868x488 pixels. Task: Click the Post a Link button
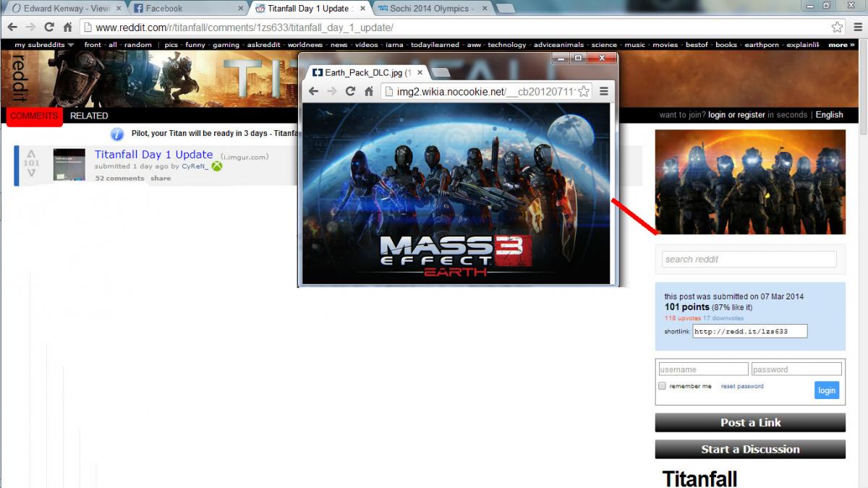pyautogui.click(x=750, y=423)
